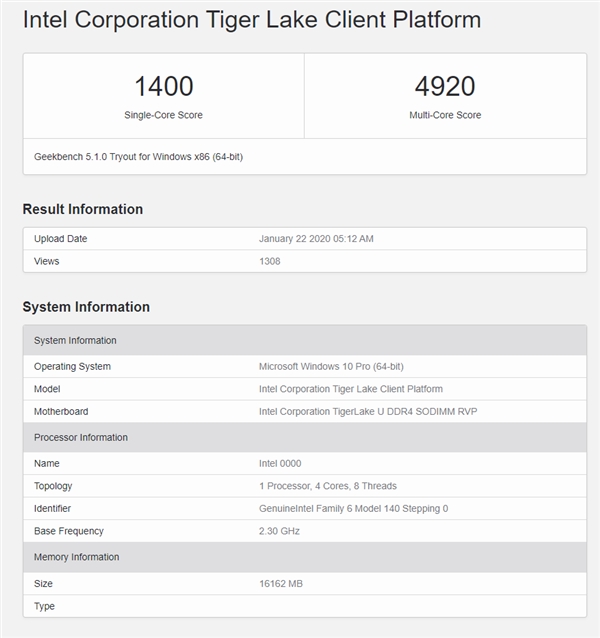Click the page title 'Intel Corporation Tiger Lake Client Platform'
600x638 pixels.
click(x=252, y=20)
